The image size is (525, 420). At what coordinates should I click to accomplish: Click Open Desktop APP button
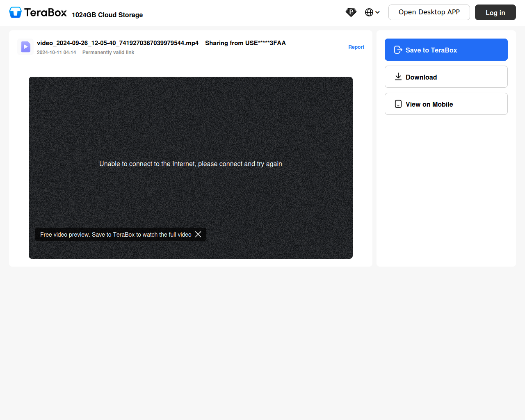[429, 12]
